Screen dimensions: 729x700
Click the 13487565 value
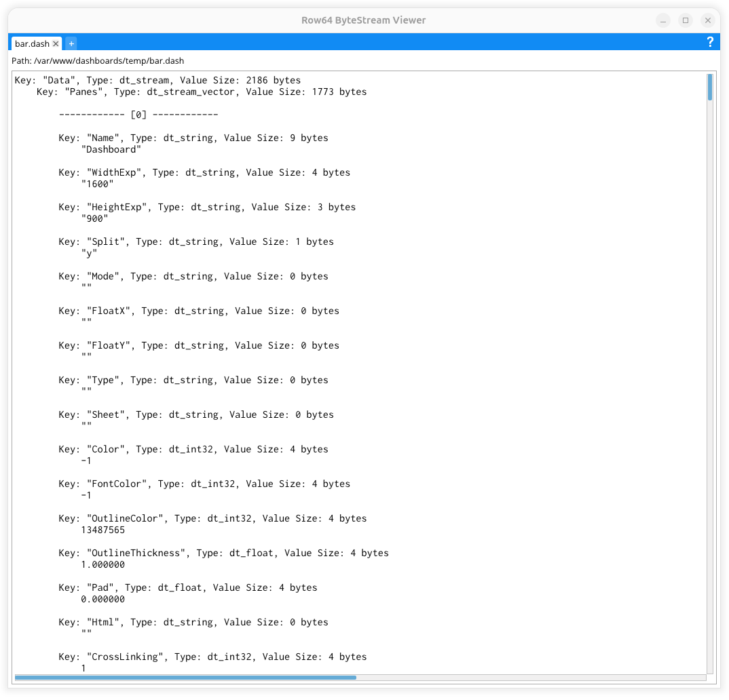(x=102, y=530)
